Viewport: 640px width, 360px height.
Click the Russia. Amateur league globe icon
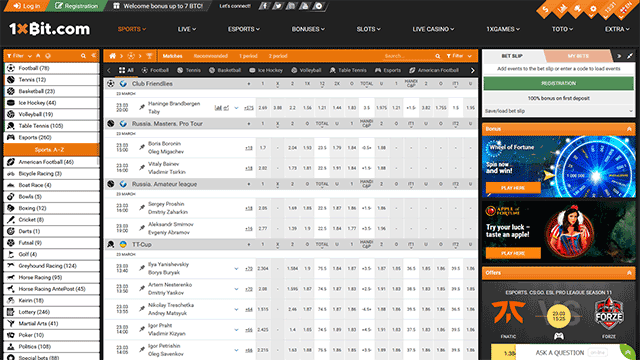point(123,184)
